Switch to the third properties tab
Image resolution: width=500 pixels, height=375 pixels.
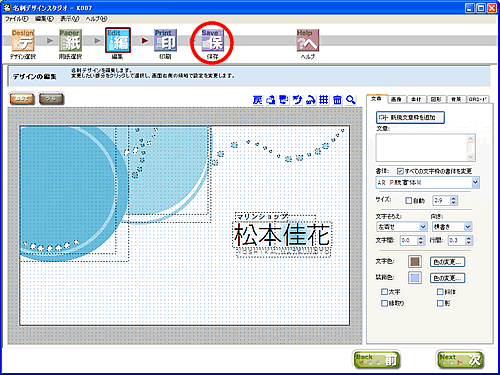click(x=416, y=99)
